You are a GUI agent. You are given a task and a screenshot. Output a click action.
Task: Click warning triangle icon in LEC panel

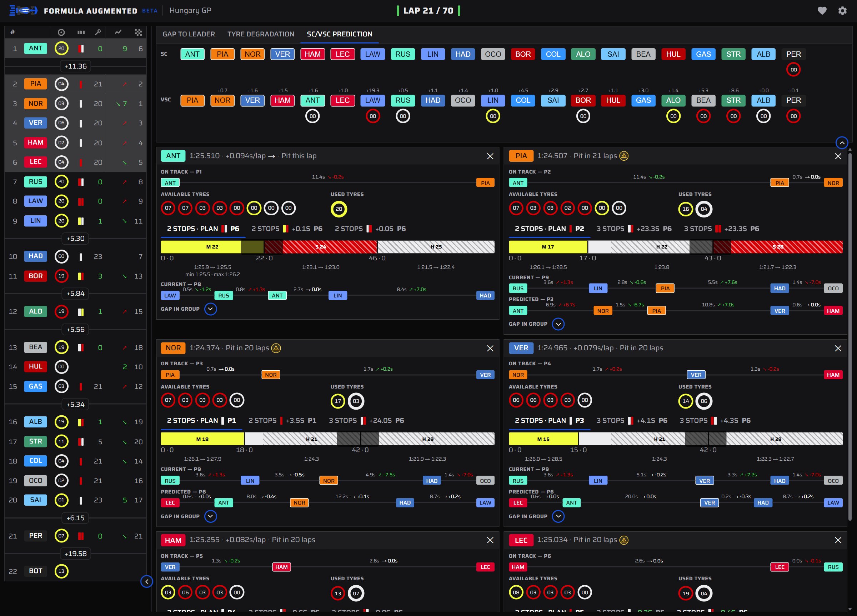pyautogui.click(x=624, y=540)
